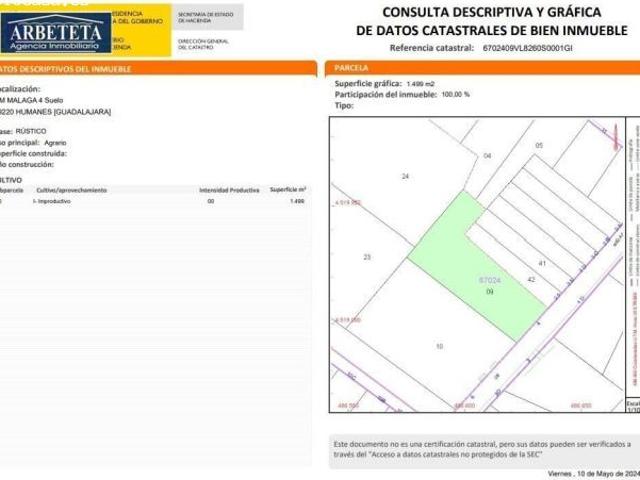Click 'DIRECCIÓN GENERAL DEL CATASTRO' text
This screenshot has width=640, height=480.
tap(203, 44)
